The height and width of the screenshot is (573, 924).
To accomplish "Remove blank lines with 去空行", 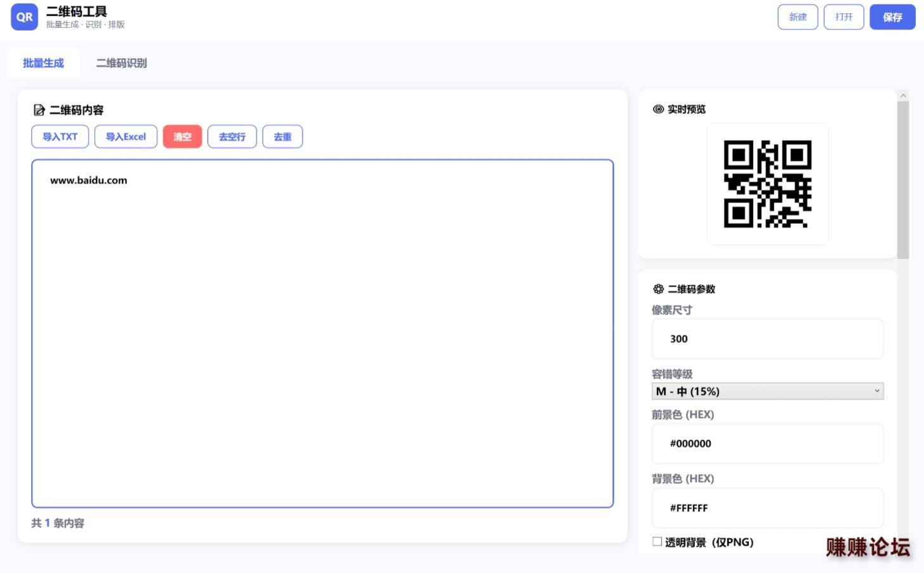I will click(x=232, y=136).
